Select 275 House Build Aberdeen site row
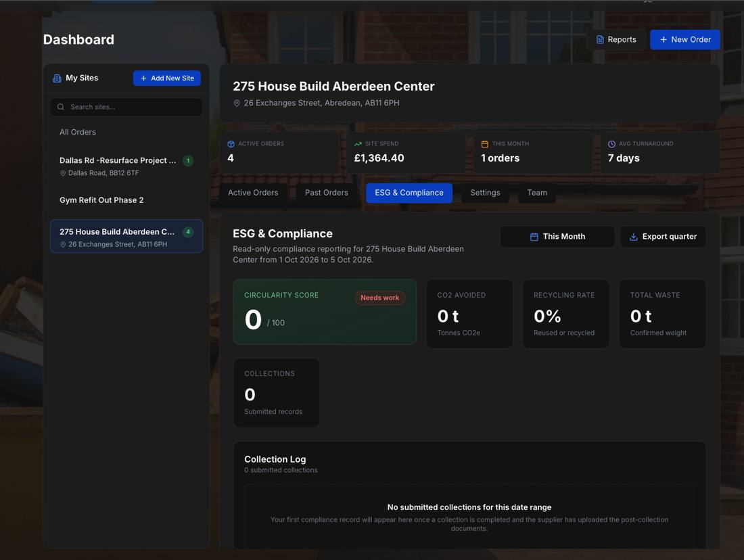Viewport: 744px width, 560px height. [x=126, y=236]
